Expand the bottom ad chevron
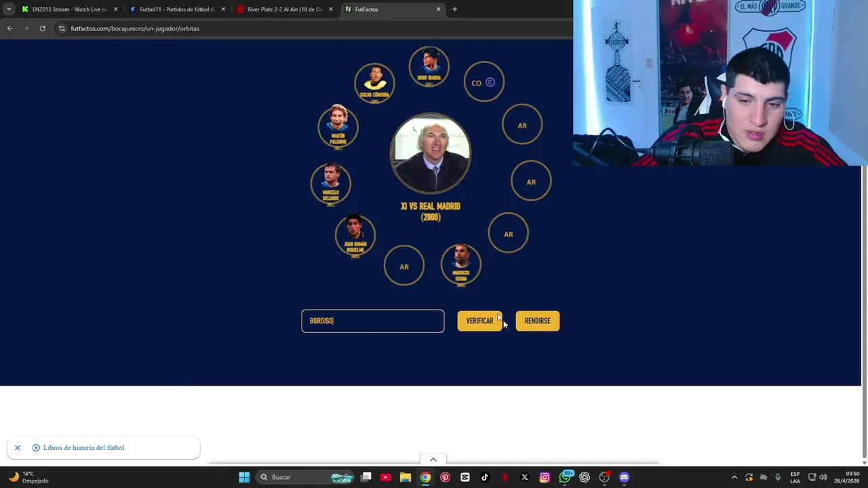 (433, 460)
